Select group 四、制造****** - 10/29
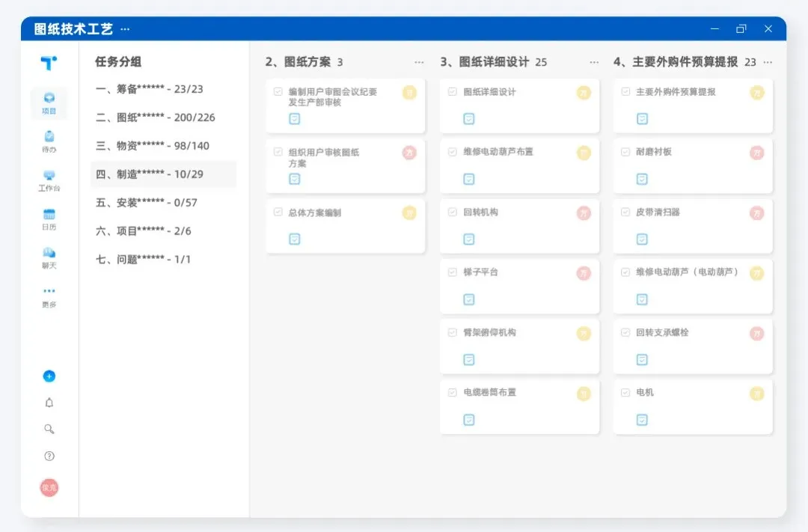The height and width of the screenshot is (532, 808). click(163, 174)
